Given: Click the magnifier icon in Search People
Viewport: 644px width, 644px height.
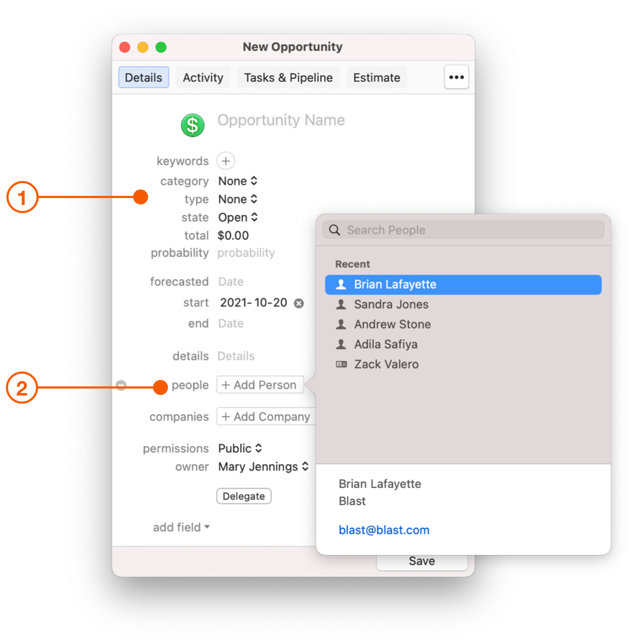Looking at the screenshot, I should [x=334, y=230].
